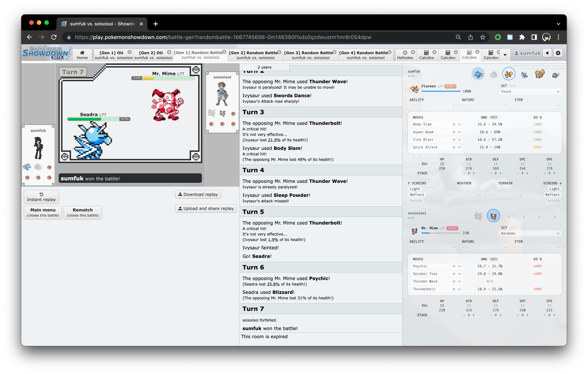Switch to the [Gen 3] Random Battle tab
The width and height of the screenshot is (588, 374).
point(311,55)
